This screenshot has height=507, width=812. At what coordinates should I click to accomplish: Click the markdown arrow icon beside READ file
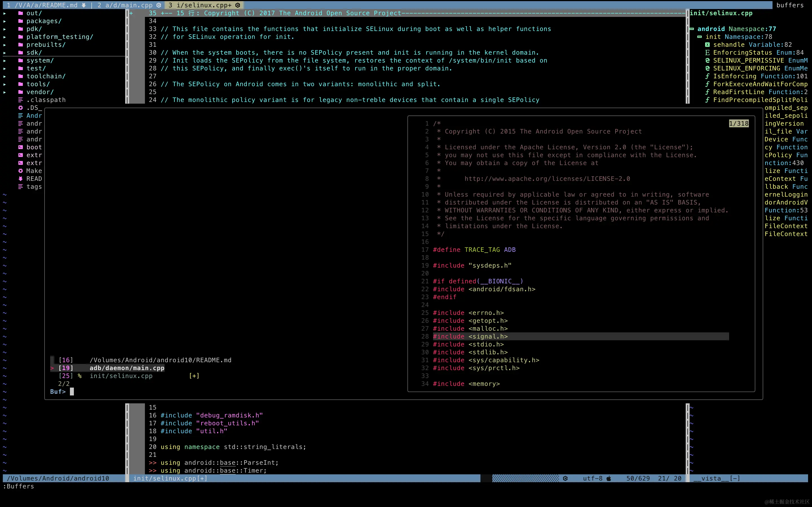(x=21, y=179)
